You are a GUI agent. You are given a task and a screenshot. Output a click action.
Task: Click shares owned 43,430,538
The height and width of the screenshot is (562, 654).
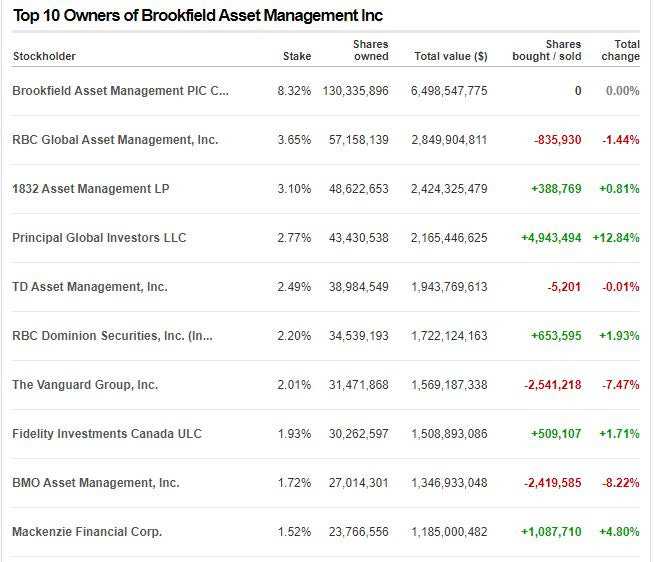(x=359, y=238)
